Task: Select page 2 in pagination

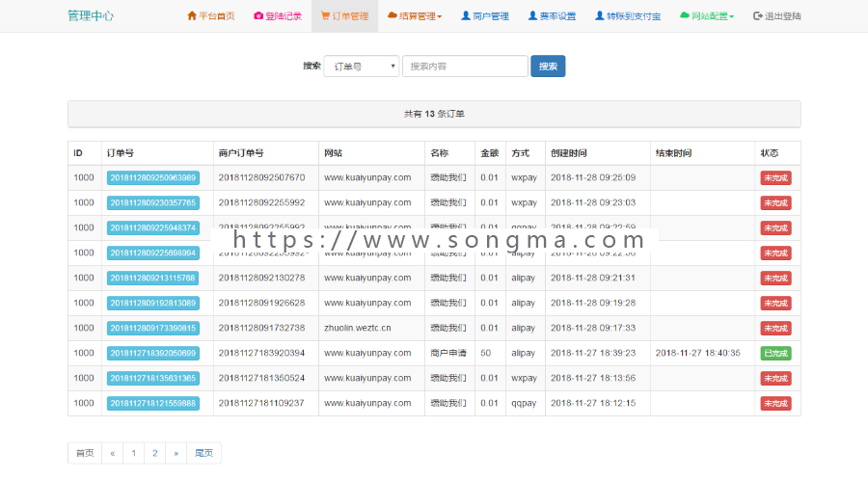Action: click(154, 453)
